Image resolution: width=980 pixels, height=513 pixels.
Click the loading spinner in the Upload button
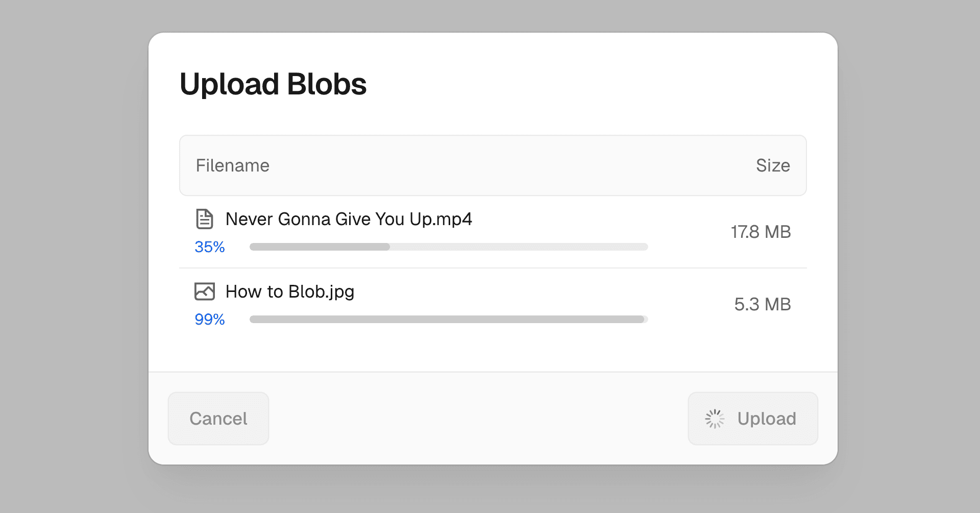pos(715,419)
